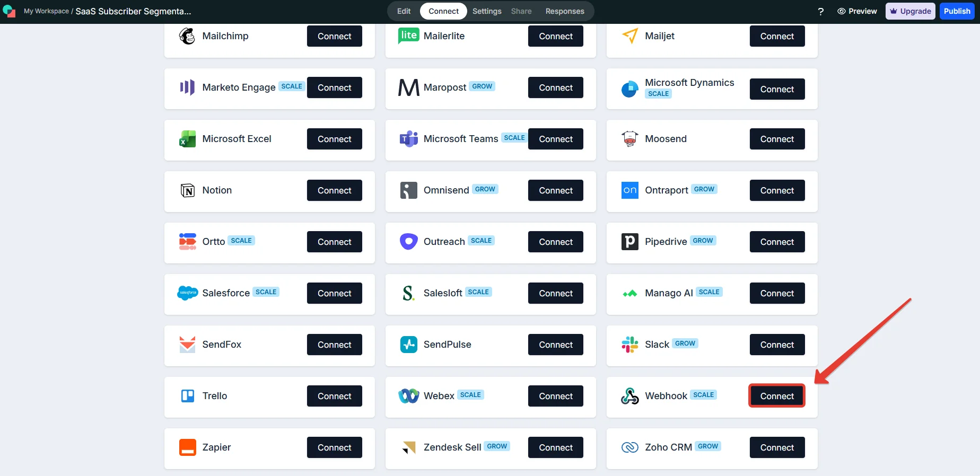This screenshot has height=476, width=980.
Task: Click the GROW badge next to Omnisend
Action: tap(485, 189)
